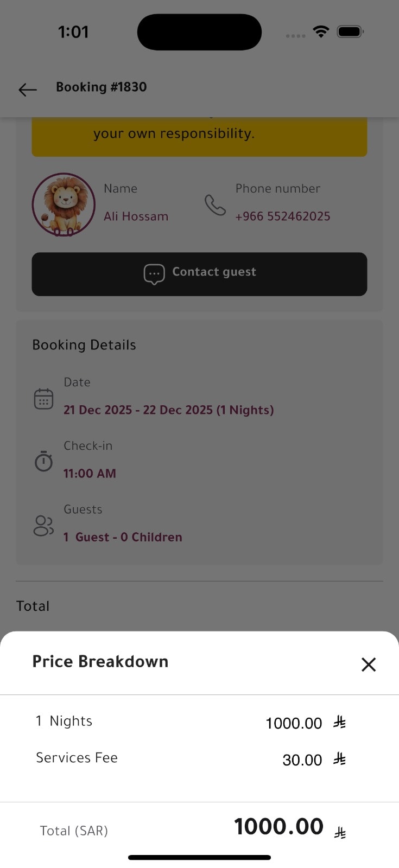Tap the back arrow icon

point(28,90)
